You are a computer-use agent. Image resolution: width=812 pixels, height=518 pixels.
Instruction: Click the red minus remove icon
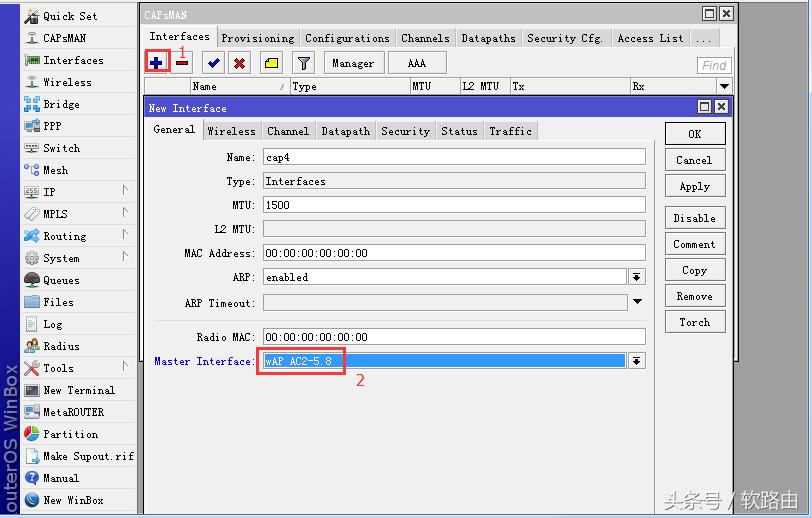point(182,63)
